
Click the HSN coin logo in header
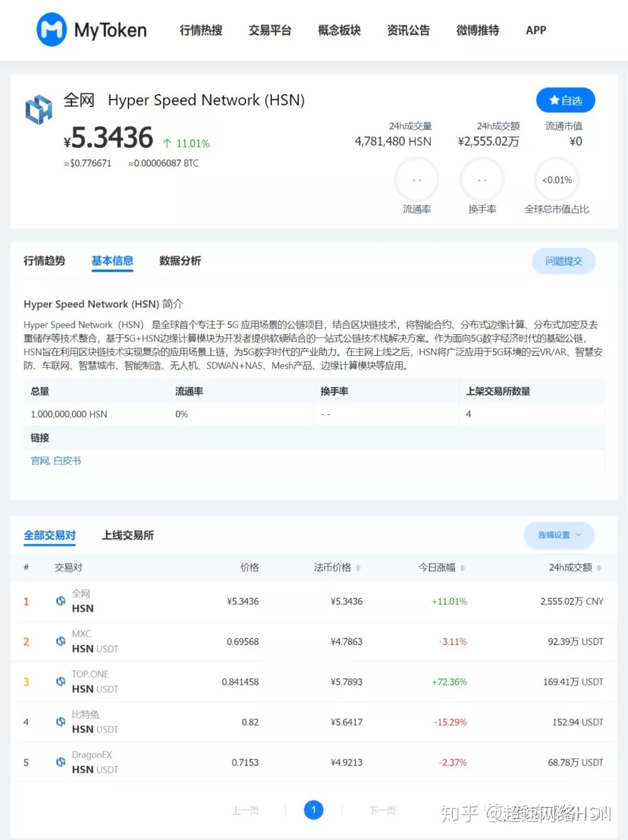click(39, 109)
